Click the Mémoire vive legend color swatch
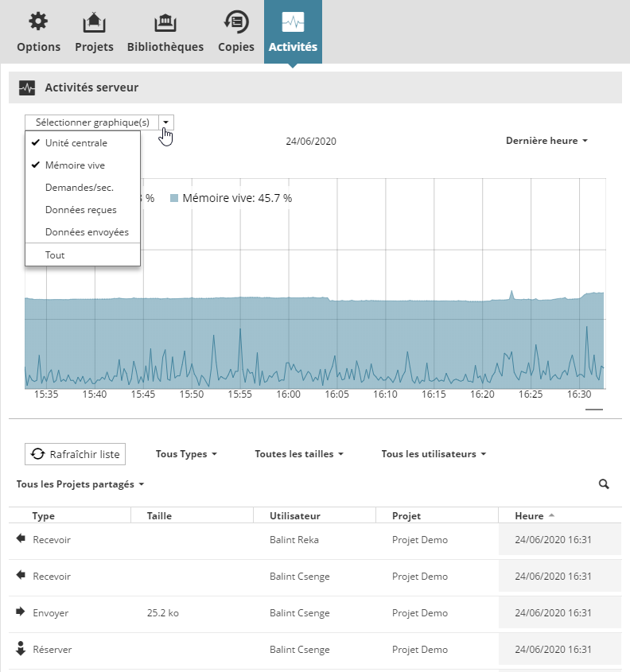Screen dimensions: 630x672 coord(174,199)
